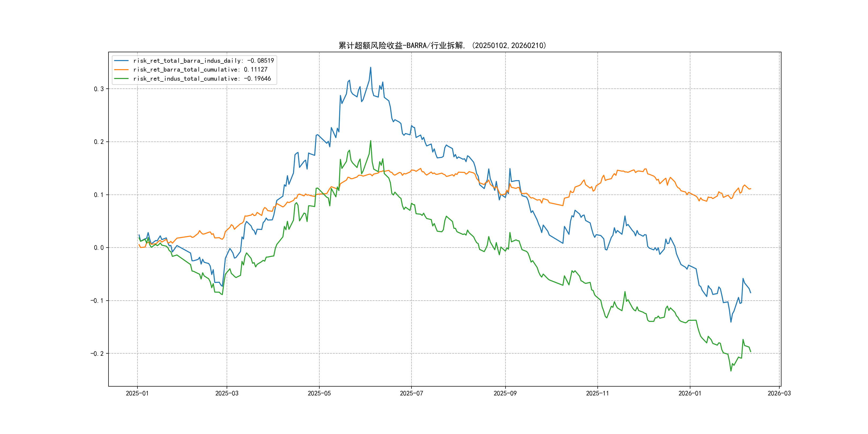Viewport: 868px width, 434px height.
Task: Click the orange line sample in legend
Action: (121, 69)
